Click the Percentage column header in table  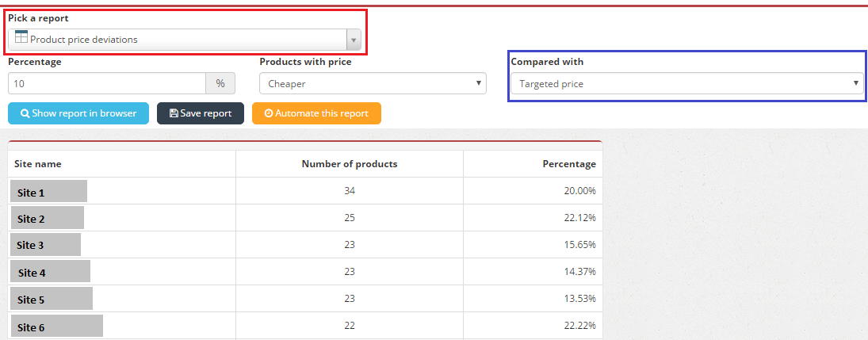pos(569,164)
